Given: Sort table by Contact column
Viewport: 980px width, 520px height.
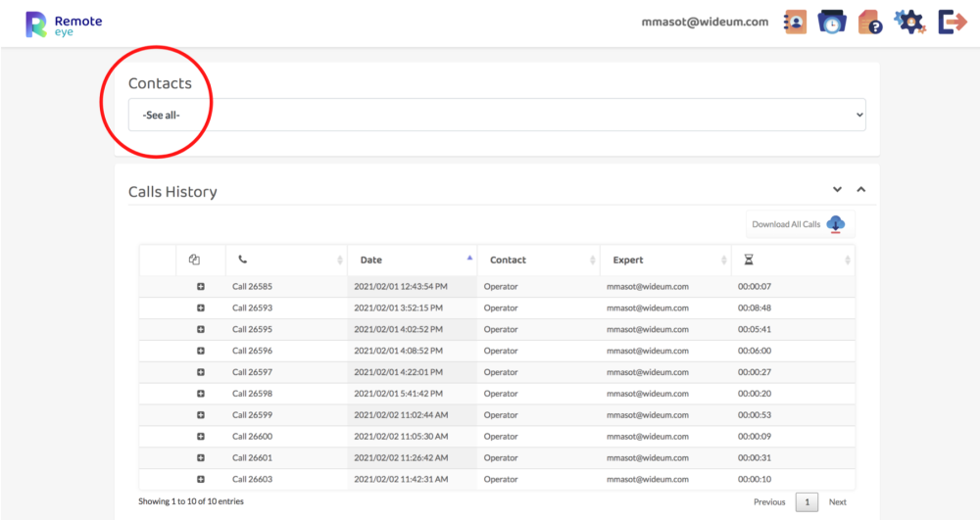Looking at the screenshot, I should (x=538, y=260).
